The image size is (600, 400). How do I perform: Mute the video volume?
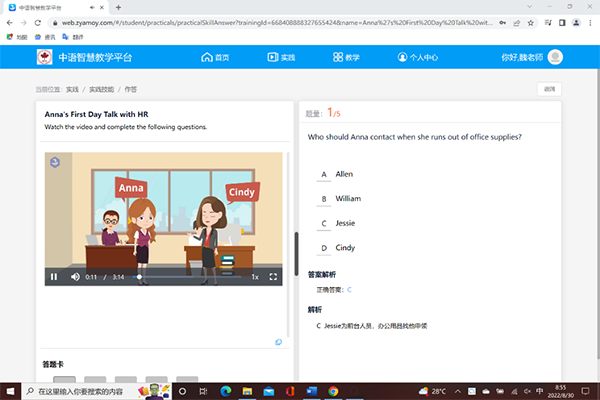point(75,277)
